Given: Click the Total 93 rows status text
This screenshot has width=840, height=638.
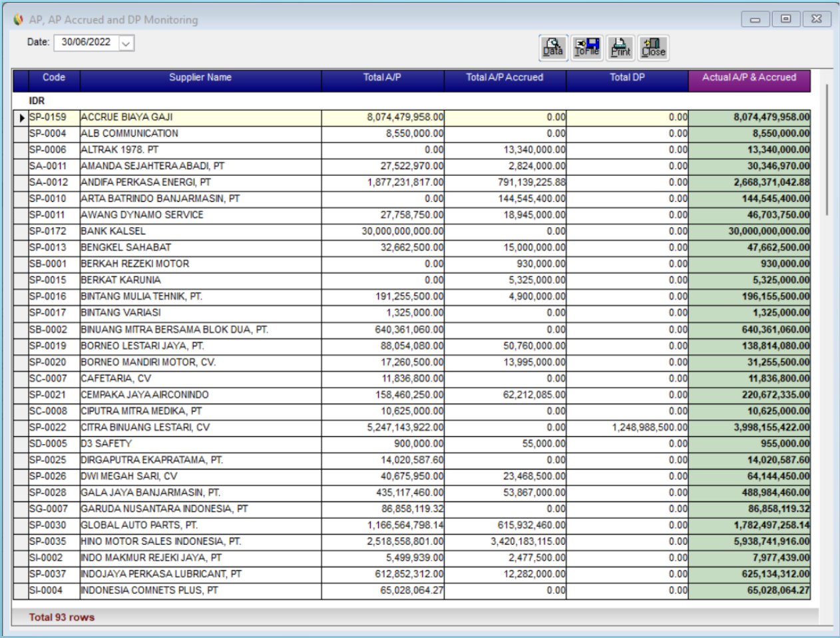Looking at the screenshot, I should pyautogui.click(x=62, y=617).
